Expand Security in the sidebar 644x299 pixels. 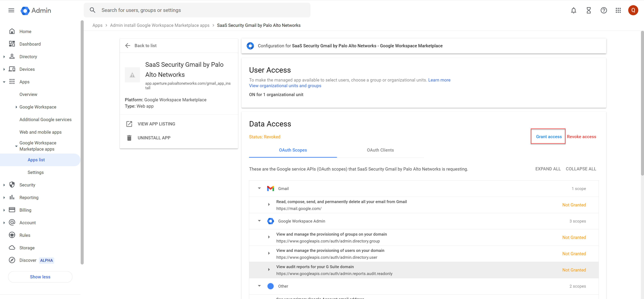click(x=4, y=185)
